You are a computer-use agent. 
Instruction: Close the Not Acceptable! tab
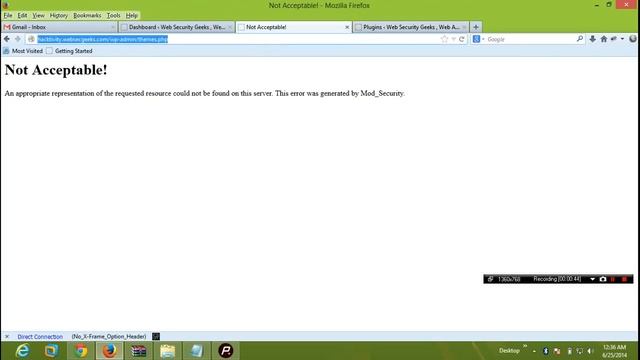[347, 27]
